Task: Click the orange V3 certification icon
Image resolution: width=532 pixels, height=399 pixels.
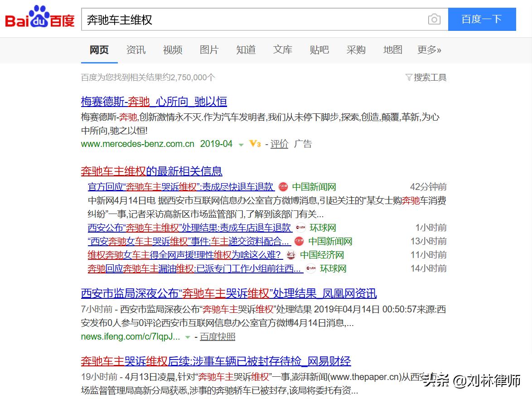Action: pos(254,144)
